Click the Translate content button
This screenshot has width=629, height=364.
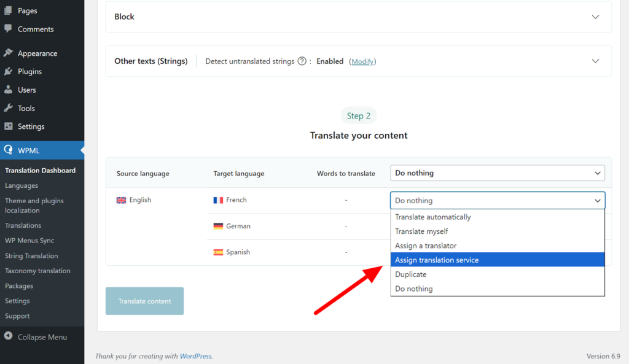point(144,301)
